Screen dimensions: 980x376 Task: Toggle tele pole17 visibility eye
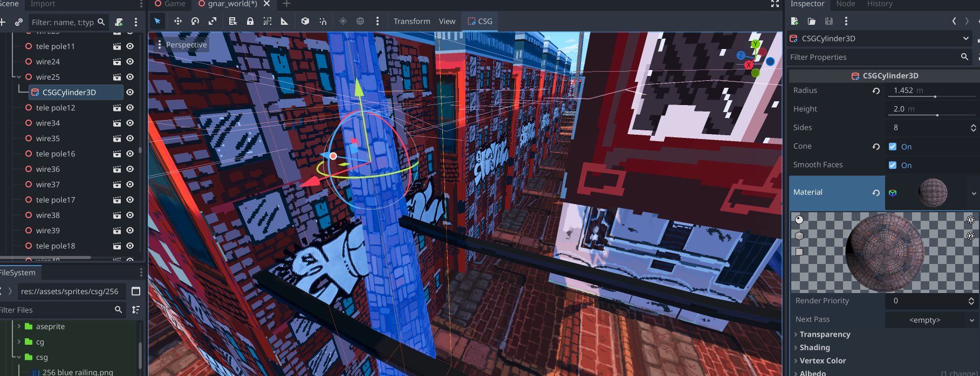130,200
